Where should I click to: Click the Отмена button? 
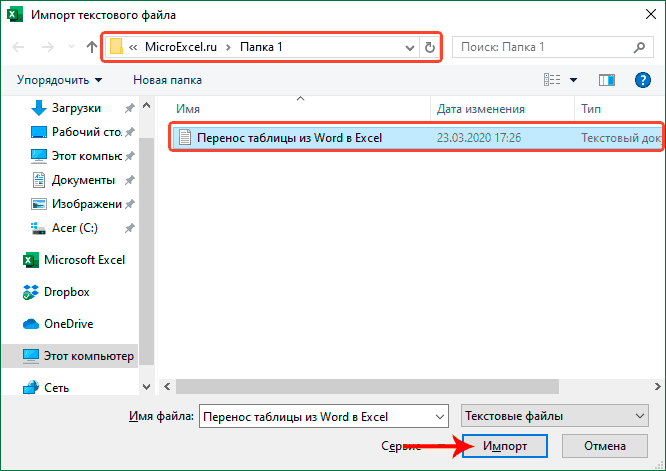tap(604, 446)
